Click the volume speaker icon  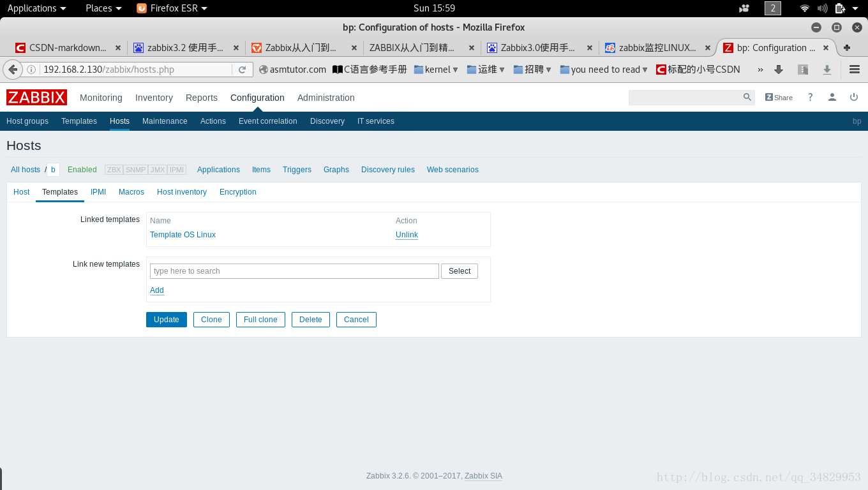click(x=822, y=8)
